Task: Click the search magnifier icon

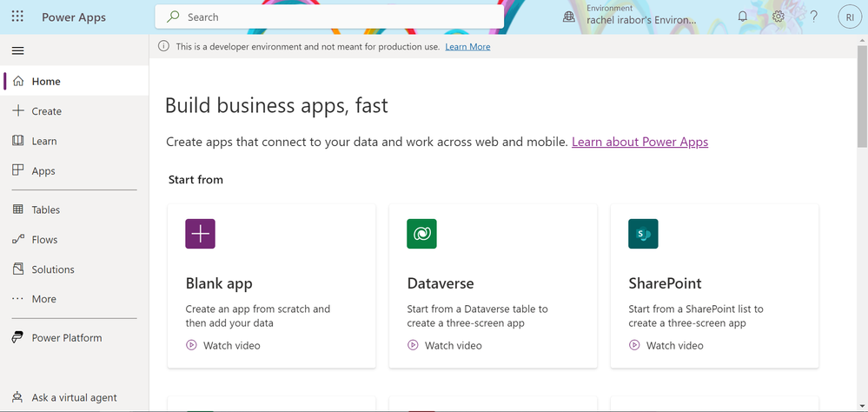Action: coord(173,17)
